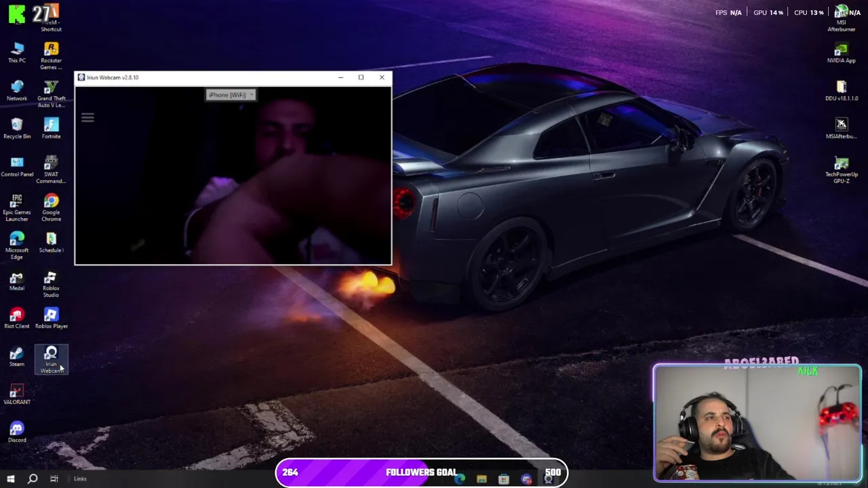
Task: Open Iriun Webcam hamburger menu
Action: point(87,118)
